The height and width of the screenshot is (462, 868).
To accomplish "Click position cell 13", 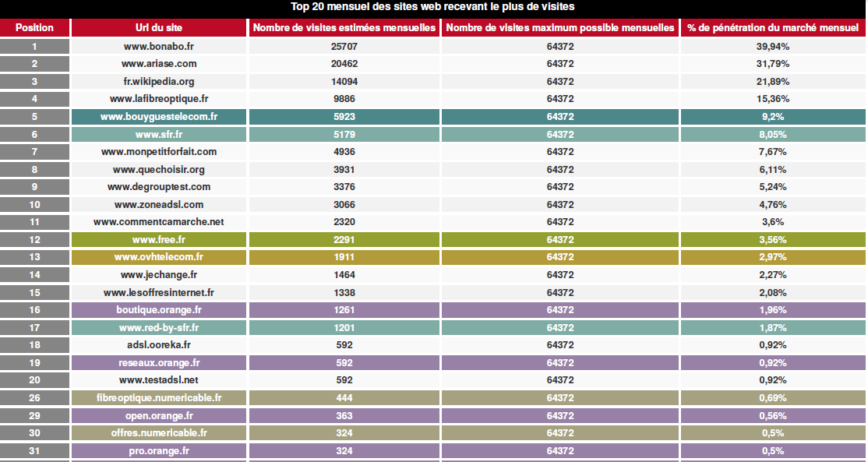I will point(34,257).
